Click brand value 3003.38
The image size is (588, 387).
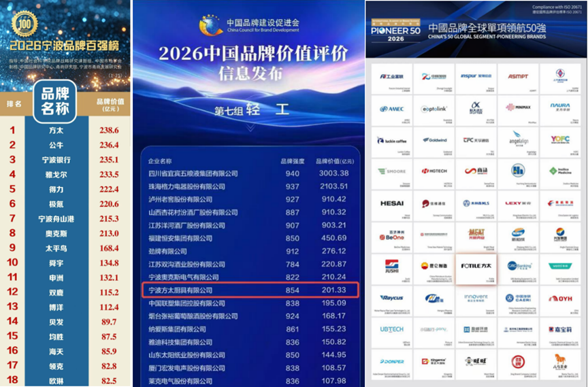coord(333,173)
